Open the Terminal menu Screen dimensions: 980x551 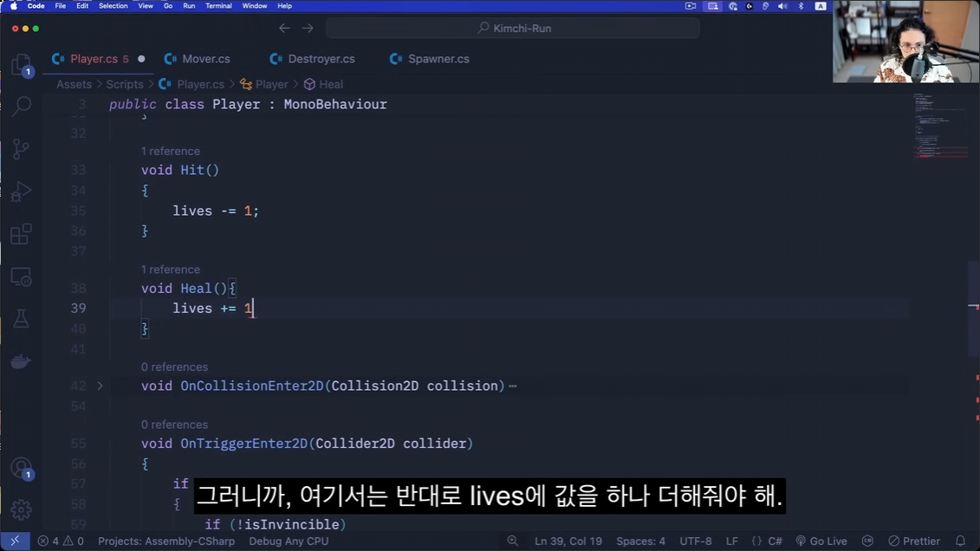point(218,5)
